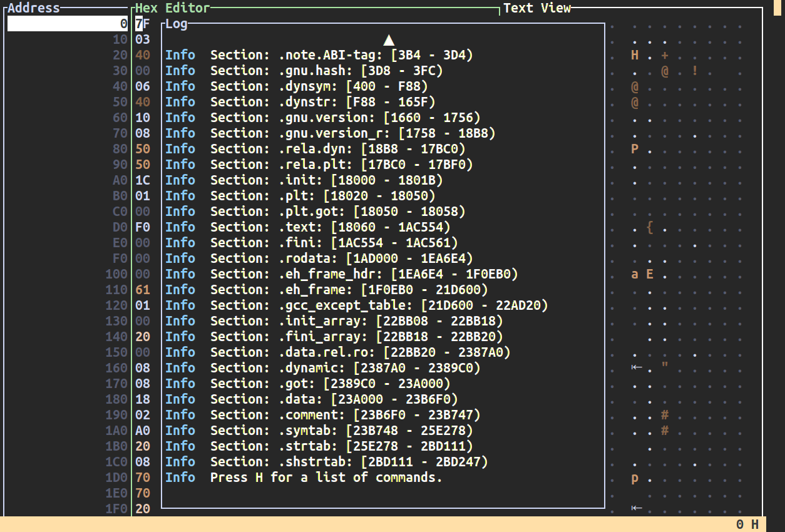Click the scroll-up triangle in the Log panel
This screenshot has width=785, height=532.
389,40
